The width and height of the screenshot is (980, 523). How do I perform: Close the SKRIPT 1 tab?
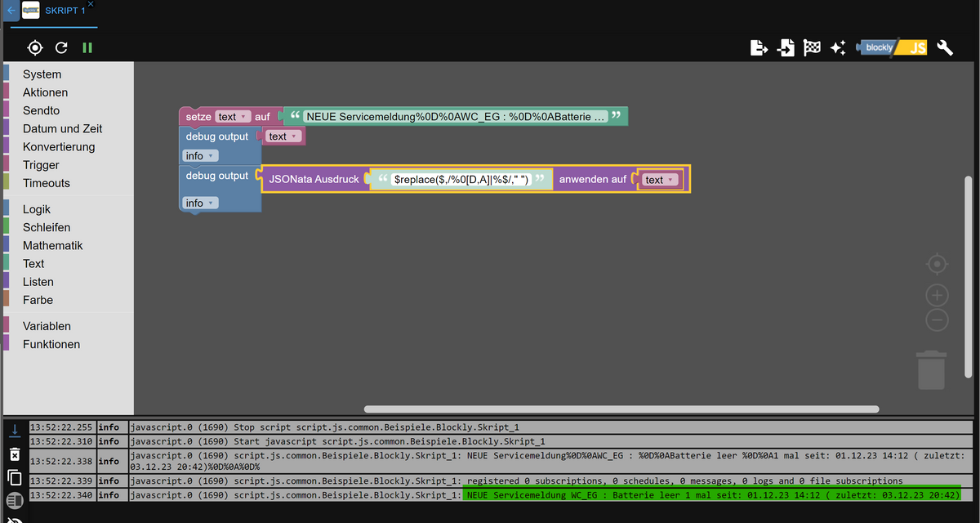point(91,4)
